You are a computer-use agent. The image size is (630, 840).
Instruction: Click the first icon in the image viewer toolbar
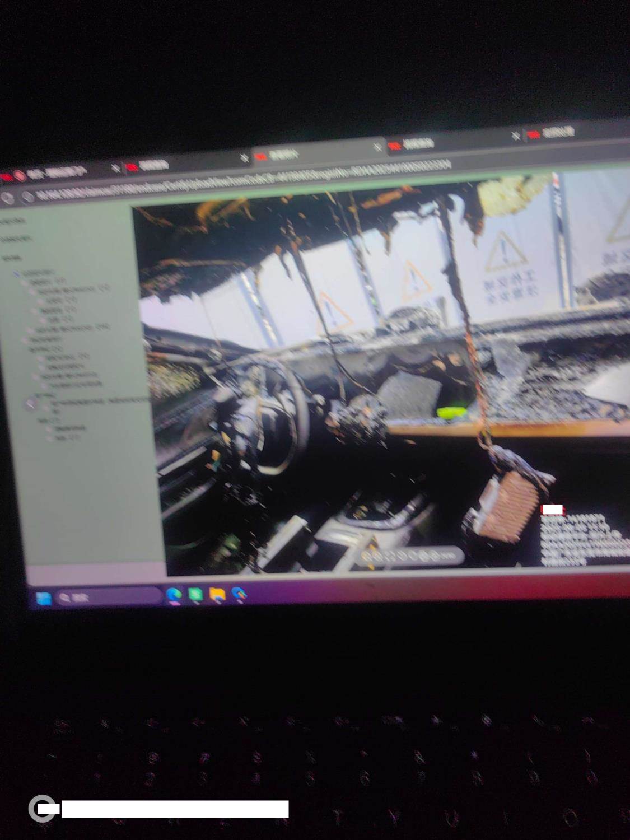point(367,556)
